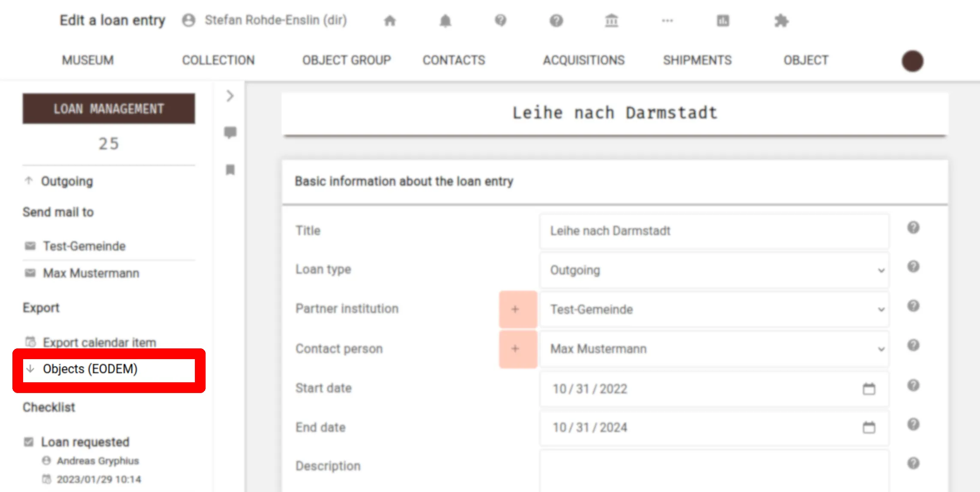Open the dark round profile avatar

coord(912,61)
